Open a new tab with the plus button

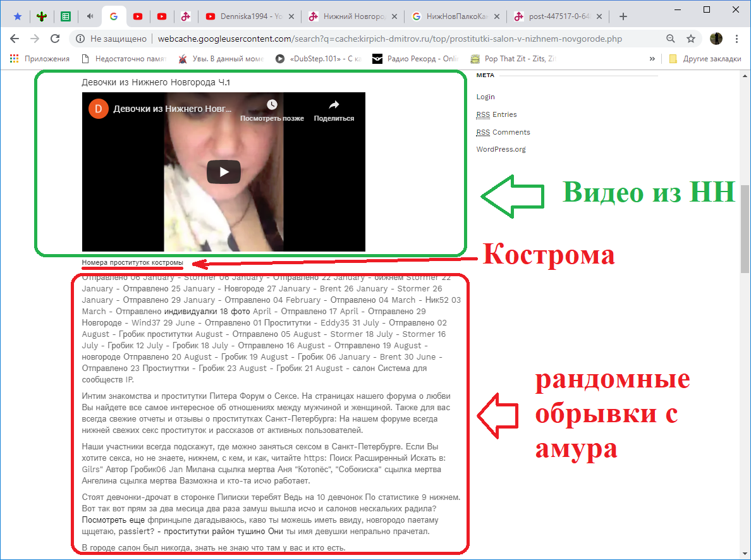click(623, 16)
